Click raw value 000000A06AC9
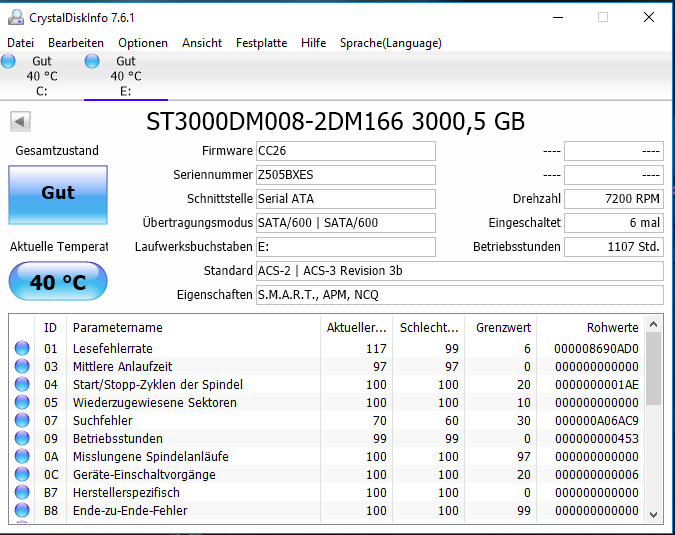Viewport: 675px width, 535px height. (597, 421)
